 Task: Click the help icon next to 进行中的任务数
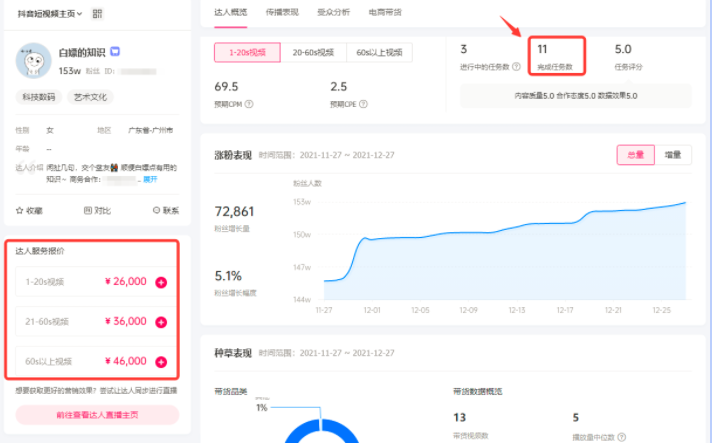coord(516,67)
